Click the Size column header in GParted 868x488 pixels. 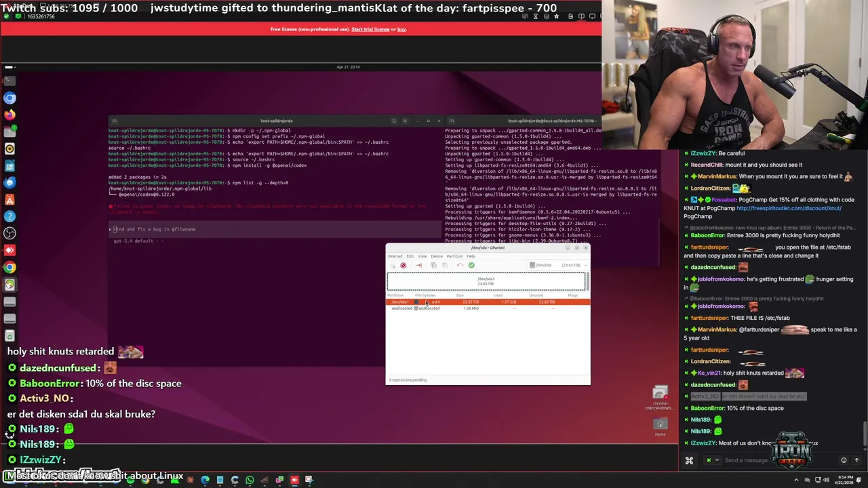coord(460,296)
